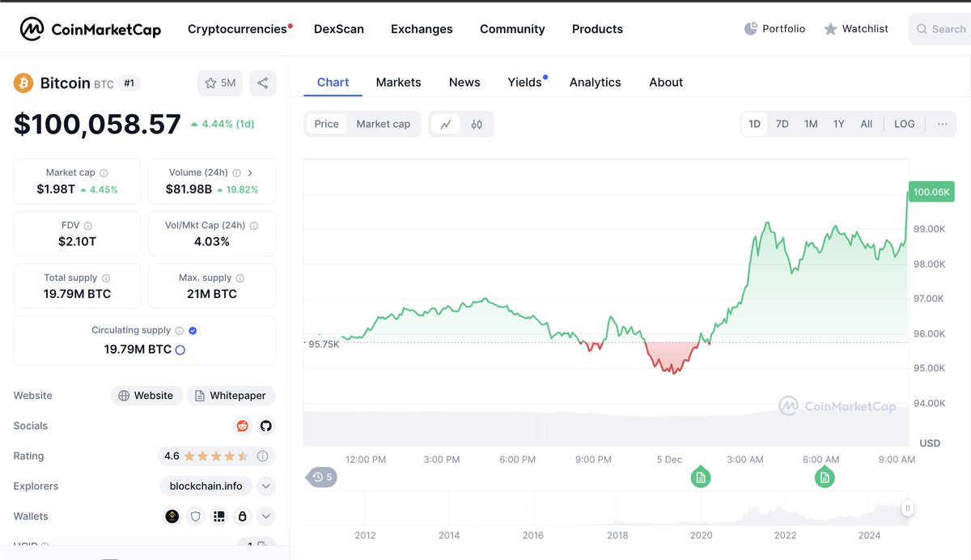Open chart more options ellipsis

pyautogui.click(x=943, y=124)
